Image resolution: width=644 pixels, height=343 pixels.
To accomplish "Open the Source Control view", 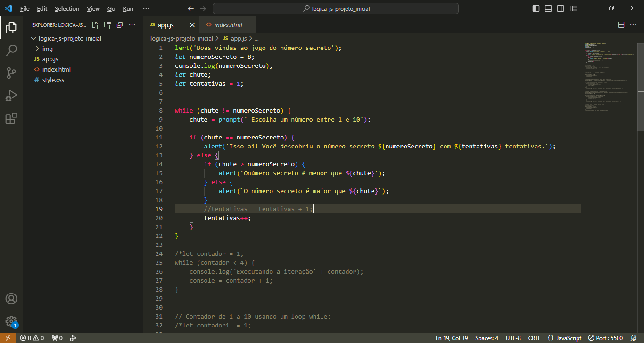I will 11,73.
